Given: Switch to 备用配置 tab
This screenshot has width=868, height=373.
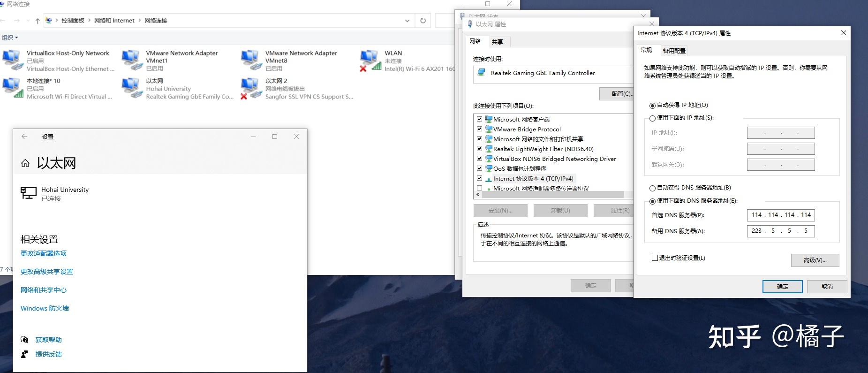Looking at the screenshot, I should pos(674,51).
